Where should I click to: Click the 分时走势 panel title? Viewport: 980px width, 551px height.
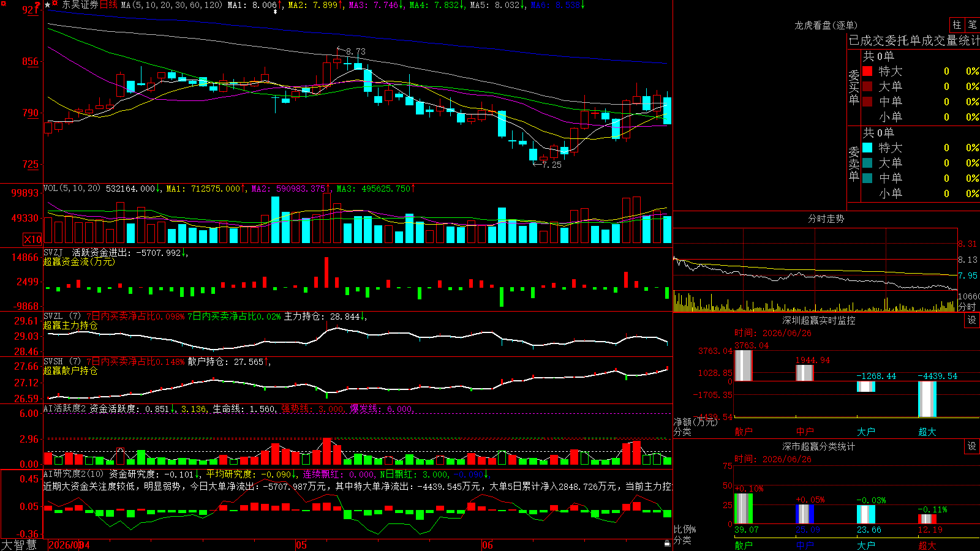[826, 219]
